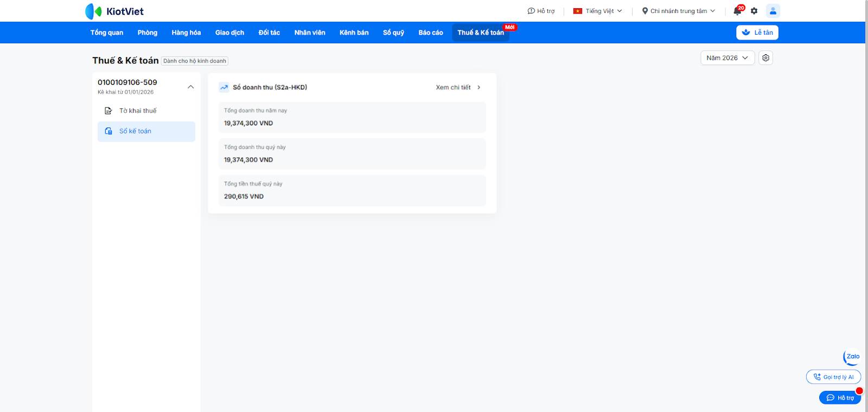Click the page vertical scrollbar

pos(866,206)
